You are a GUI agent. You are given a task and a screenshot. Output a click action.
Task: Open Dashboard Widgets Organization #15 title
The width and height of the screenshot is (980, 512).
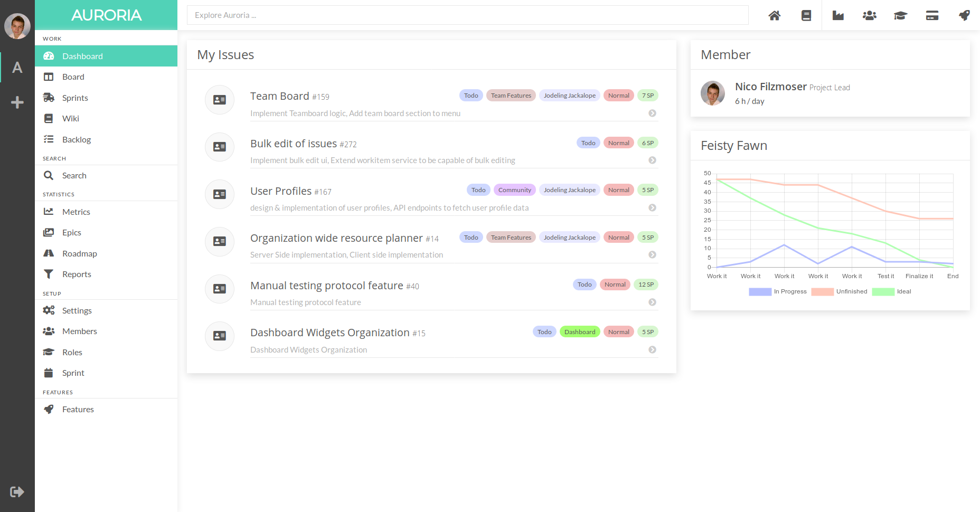pos(337,333)
